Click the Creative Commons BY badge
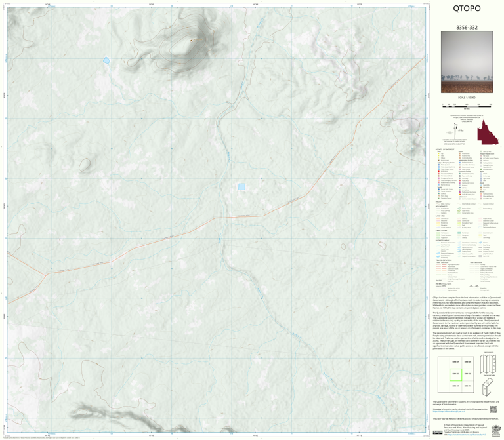This screenshot has width=504, height=440. click(x=437, y=433)
